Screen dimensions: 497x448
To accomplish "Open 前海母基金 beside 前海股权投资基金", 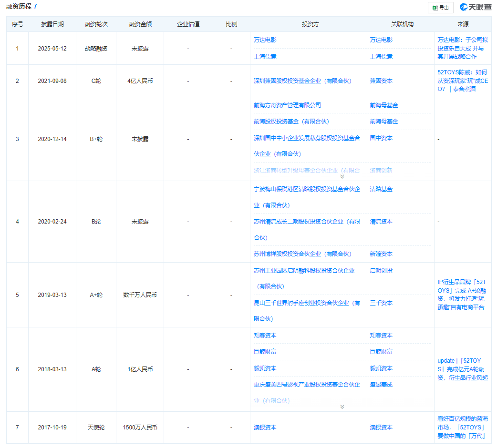I will click(384, 122).
